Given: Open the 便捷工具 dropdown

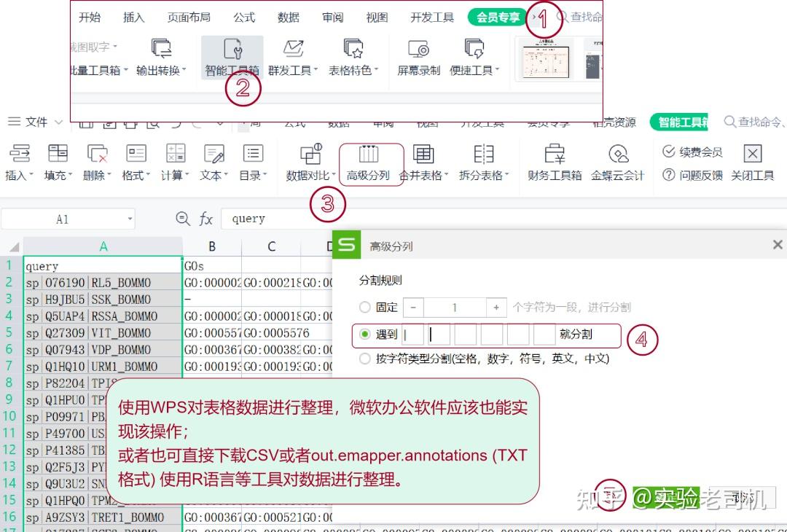Looking at the screenshot, I should click(474, 58).
